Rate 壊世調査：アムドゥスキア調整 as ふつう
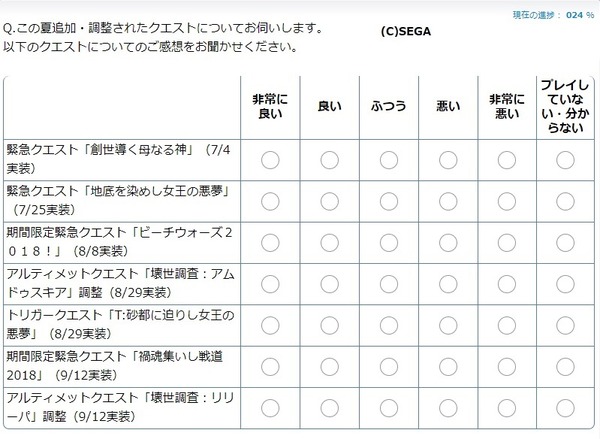Image resolution: width=600 pixels, height=439 pixels. 389,284
